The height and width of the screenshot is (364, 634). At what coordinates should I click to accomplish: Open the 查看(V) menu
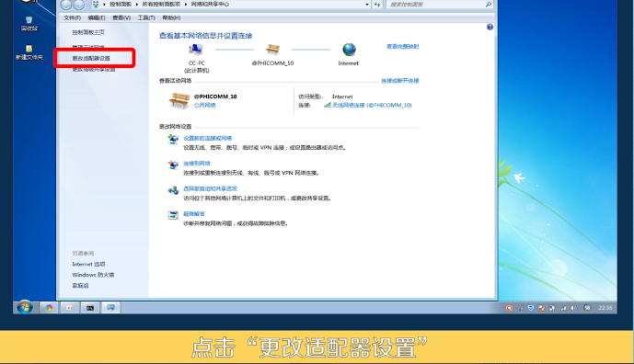121,17
